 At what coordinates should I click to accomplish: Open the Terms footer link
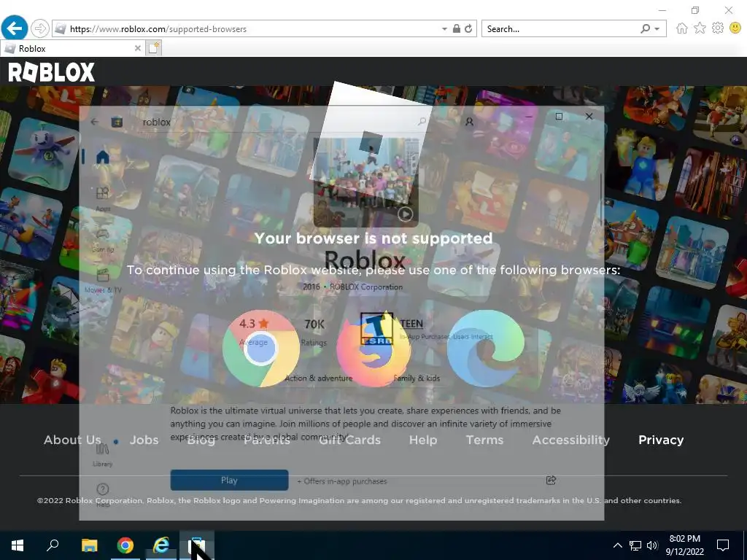coord(484,440)
